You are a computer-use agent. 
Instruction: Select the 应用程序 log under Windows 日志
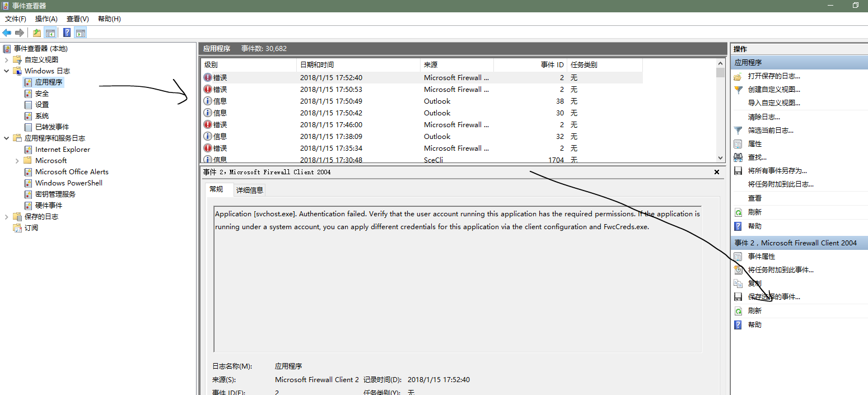coord(49,82)
